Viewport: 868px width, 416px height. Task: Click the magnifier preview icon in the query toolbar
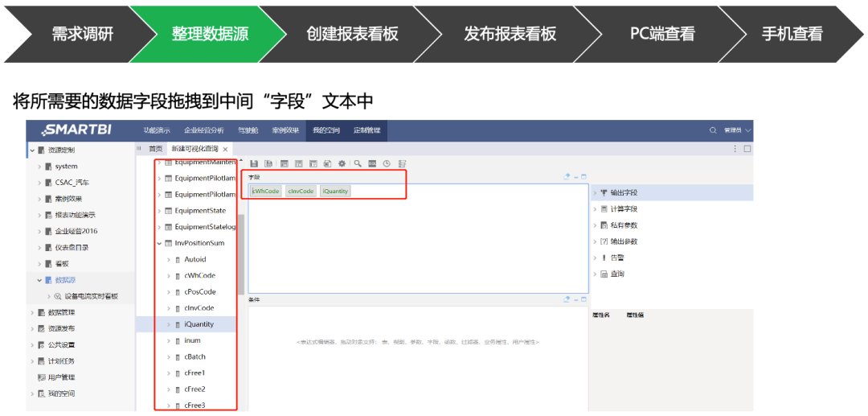pos(358,163)
